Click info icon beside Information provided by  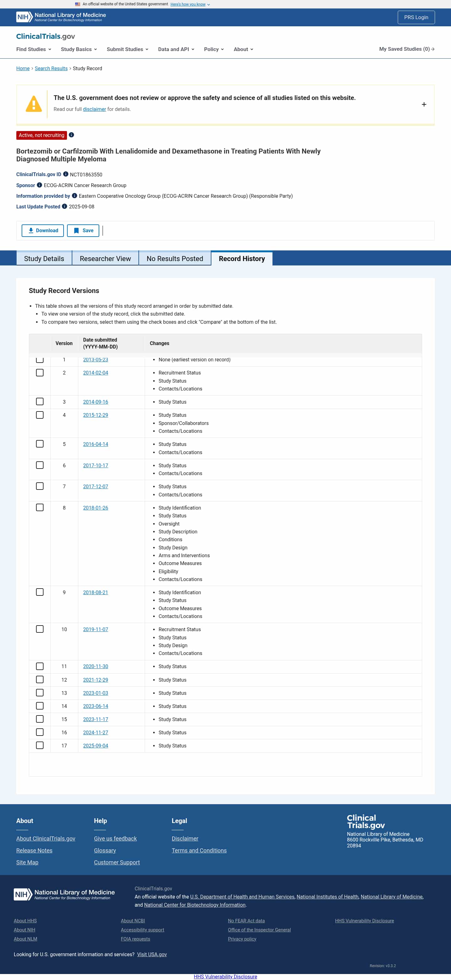point(75,196)
